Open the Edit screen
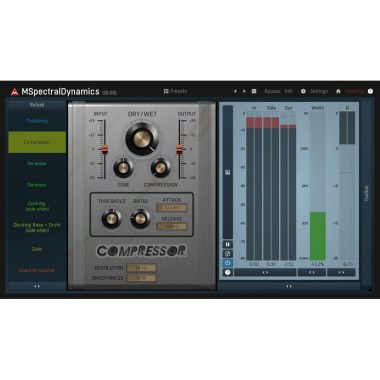The width and height of the screenshot is (380, 380). [289, 91]
